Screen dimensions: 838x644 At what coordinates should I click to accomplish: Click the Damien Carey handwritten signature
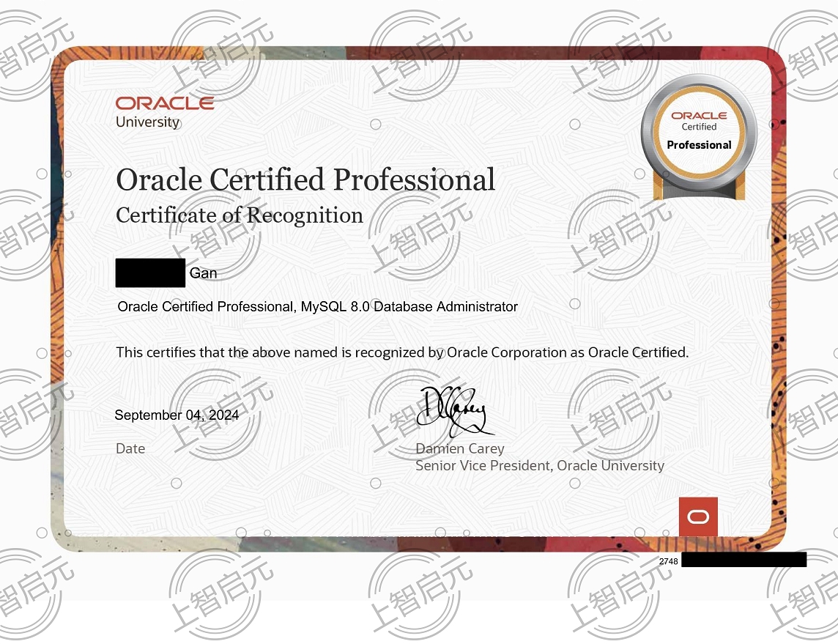455,411
